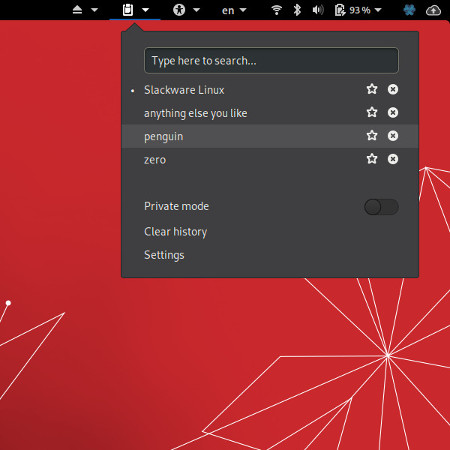
Task: Click the volume speaker icon
Action: [318, 10]
